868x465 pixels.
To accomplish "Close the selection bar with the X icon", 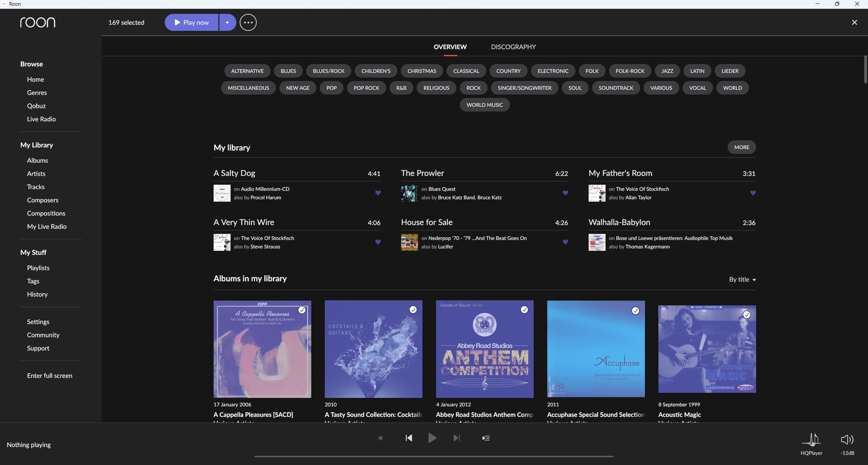I will [x=854, y=23].
